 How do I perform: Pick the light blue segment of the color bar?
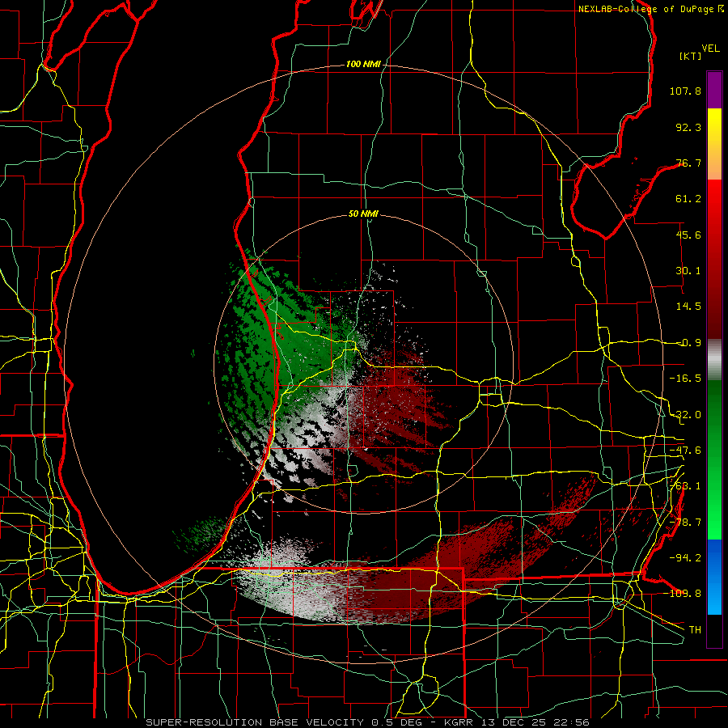click(714, 598)
